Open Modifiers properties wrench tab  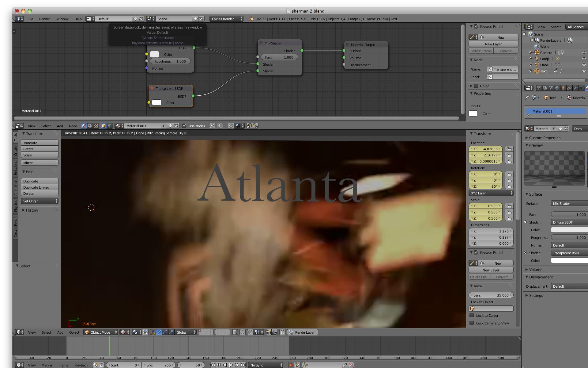pos(575,88)
